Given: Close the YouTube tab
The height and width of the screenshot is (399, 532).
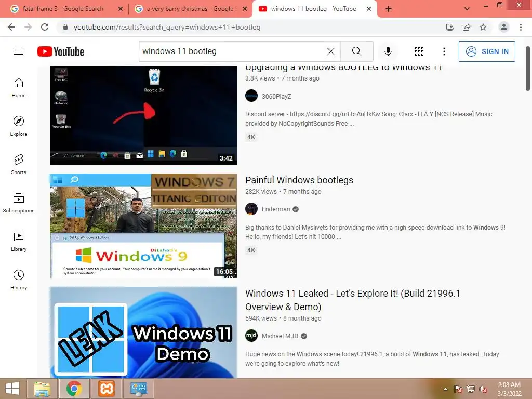Looking at the screenshot, I should (x=369, y=9).
